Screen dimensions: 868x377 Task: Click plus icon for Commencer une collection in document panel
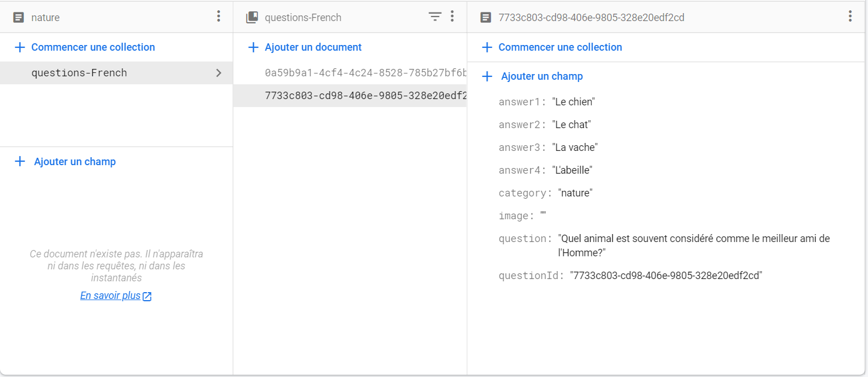pyautogui.click(x=487, y=47)
